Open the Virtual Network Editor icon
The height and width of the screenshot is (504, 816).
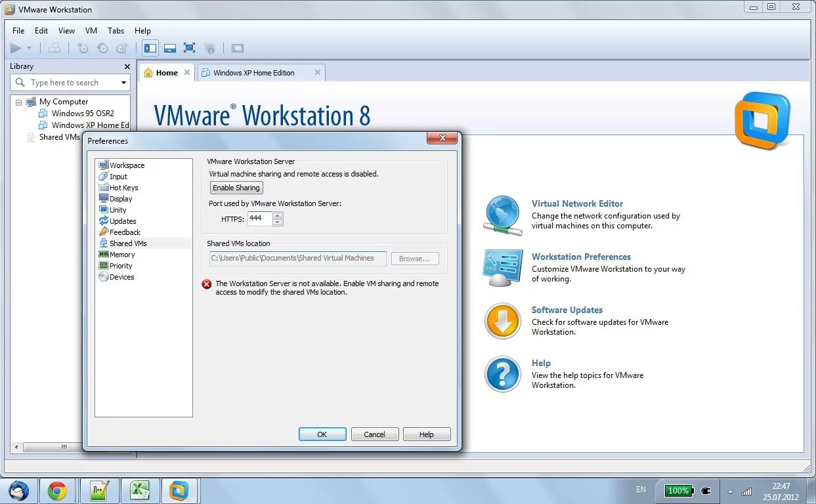pyautogui.click(x=502, y=215)
